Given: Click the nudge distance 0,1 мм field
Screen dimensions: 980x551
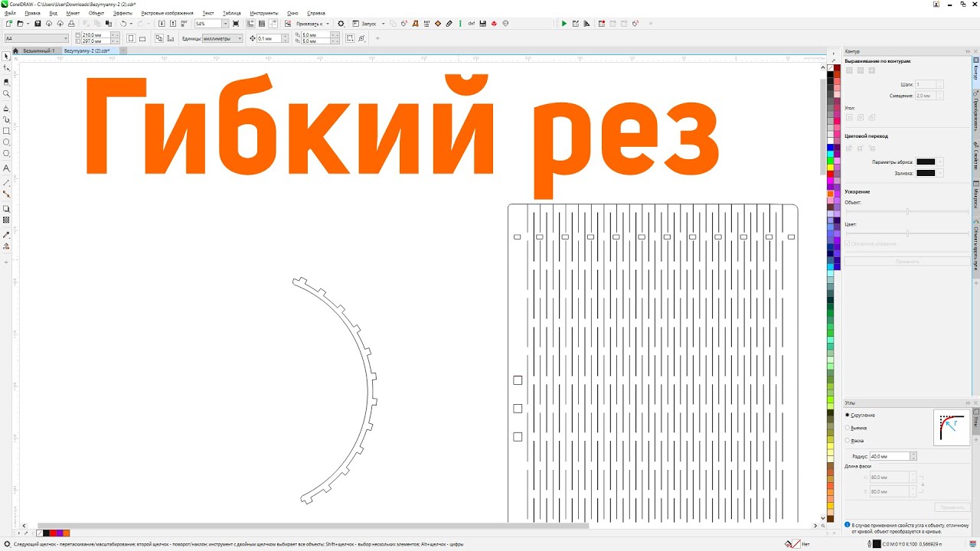Looking at the screenshot, I should click(x=267, y=38).
